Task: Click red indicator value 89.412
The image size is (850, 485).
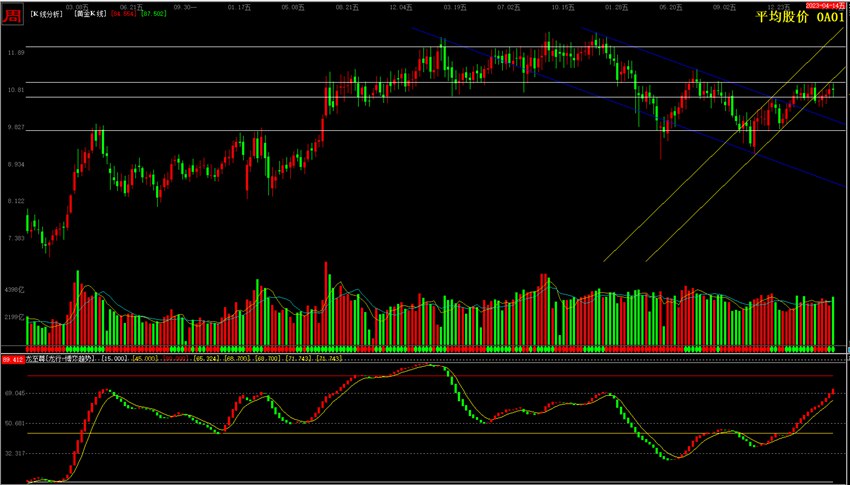Action: 13,359
